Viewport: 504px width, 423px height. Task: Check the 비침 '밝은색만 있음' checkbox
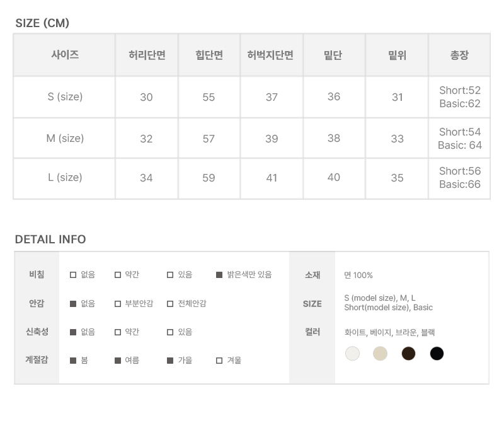point(219,275)
